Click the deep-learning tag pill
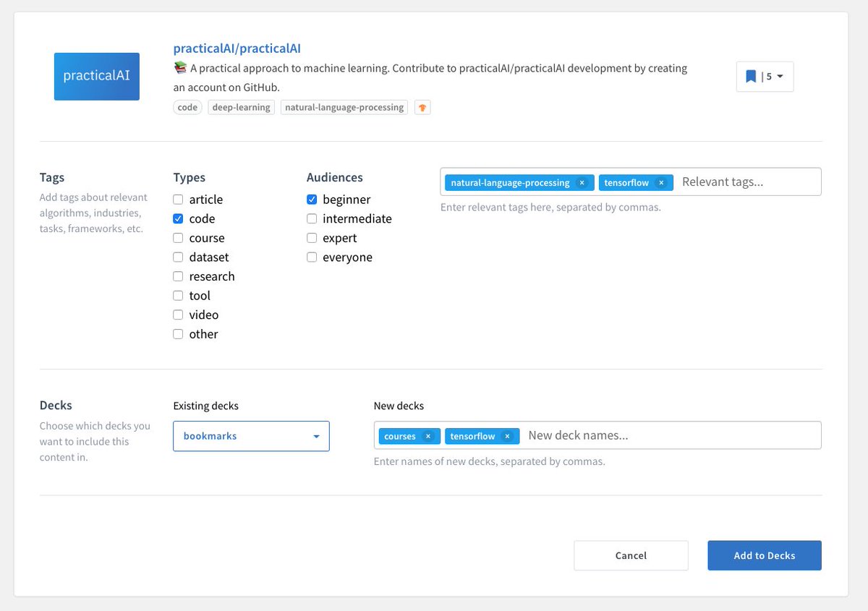 pos(242,107)
